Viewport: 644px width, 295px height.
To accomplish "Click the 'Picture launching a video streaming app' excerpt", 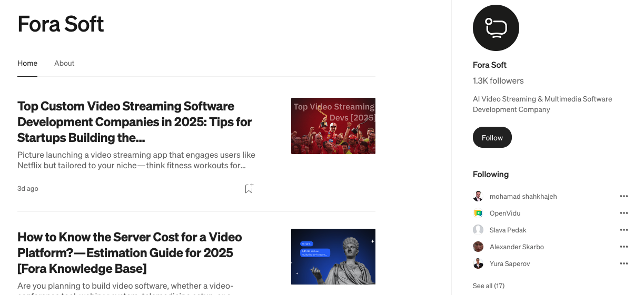I will [x=136, y=160].
